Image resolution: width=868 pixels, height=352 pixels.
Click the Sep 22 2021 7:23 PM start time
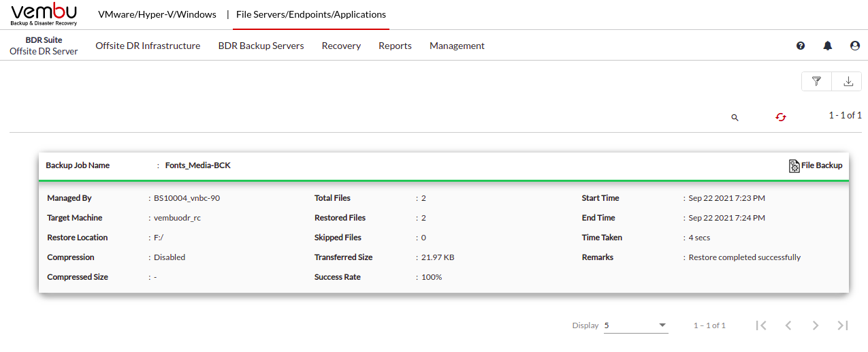pos(726,198)
